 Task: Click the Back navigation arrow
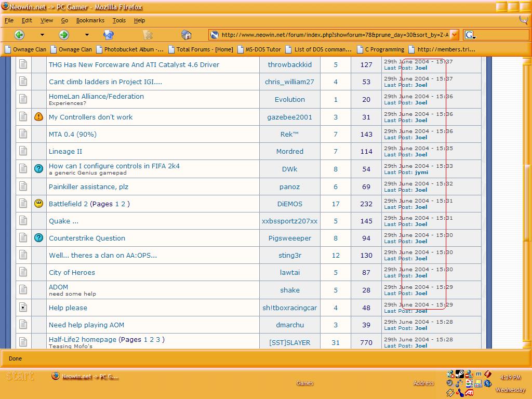pyautogui.click(x=19, y=35)
